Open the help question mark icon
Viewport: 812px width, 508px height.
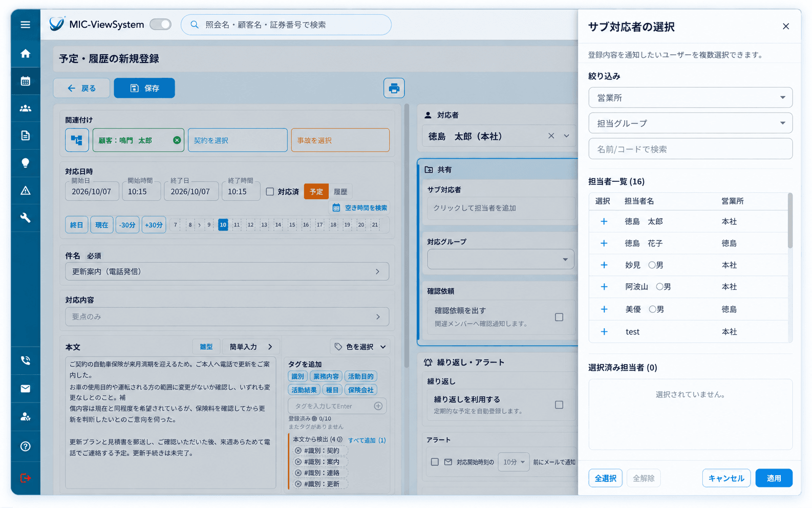25,447
